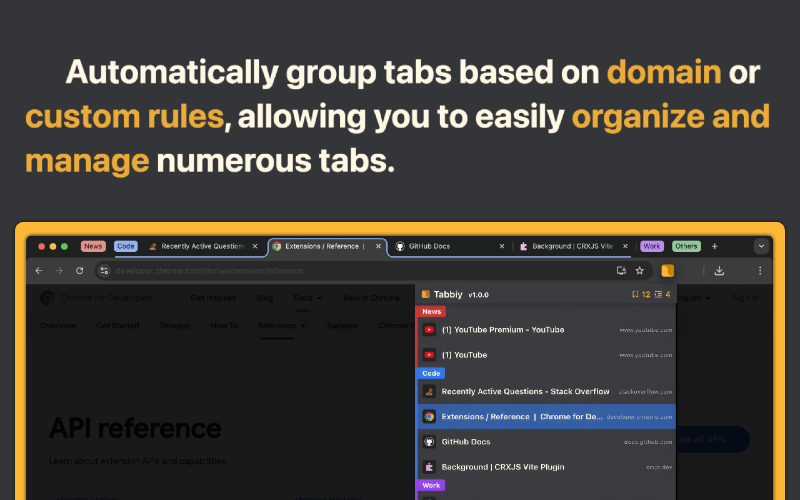Open the How To sub-navigation tab
This screenshot has height=500, width=800.
click(224, 326)
